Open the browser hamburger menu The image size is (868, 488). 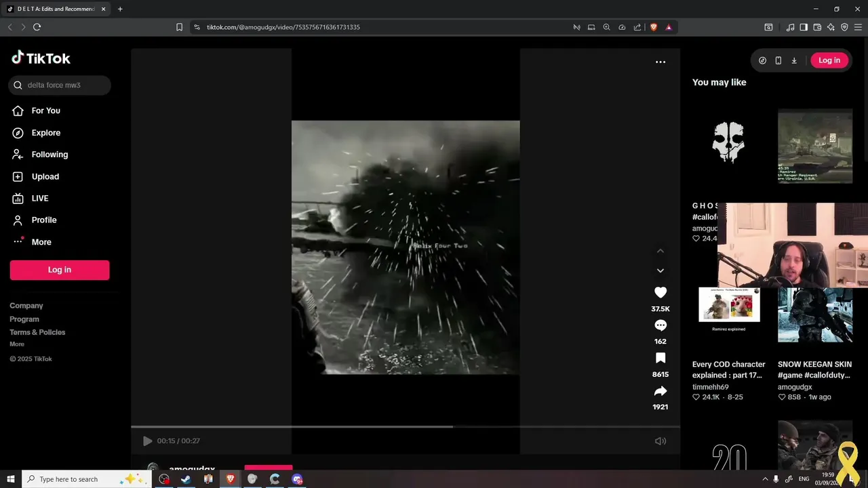tap(858, 27)
